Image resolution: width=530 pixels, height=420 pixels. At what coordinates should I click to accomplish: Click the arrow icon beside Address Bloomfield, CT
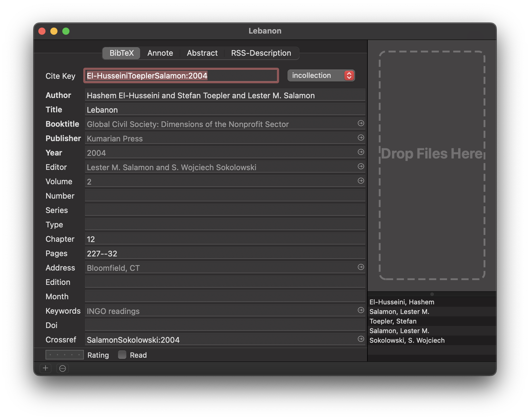click(x=361, y=267)
